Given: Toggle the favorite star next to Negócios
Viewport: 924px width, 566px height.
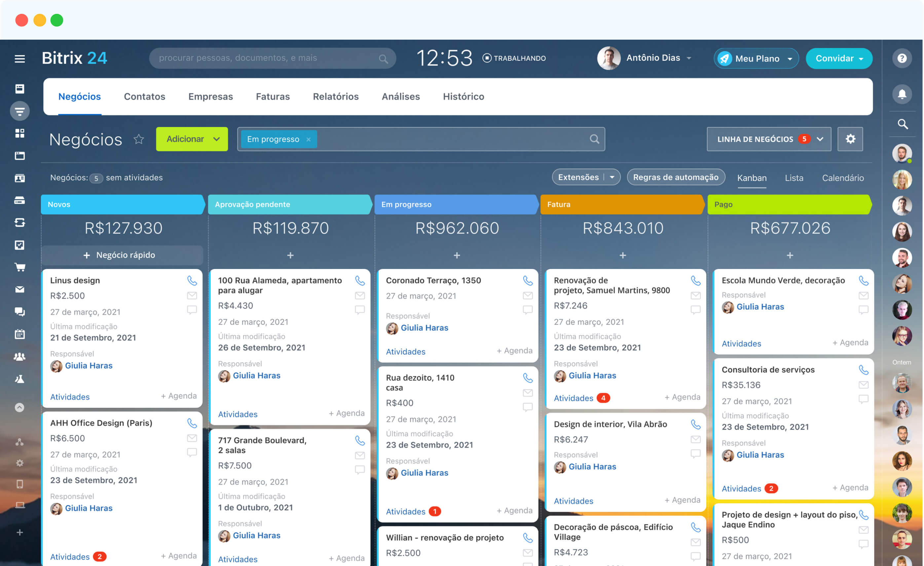Looking at the screenshot, I should (x=139, y=139).
